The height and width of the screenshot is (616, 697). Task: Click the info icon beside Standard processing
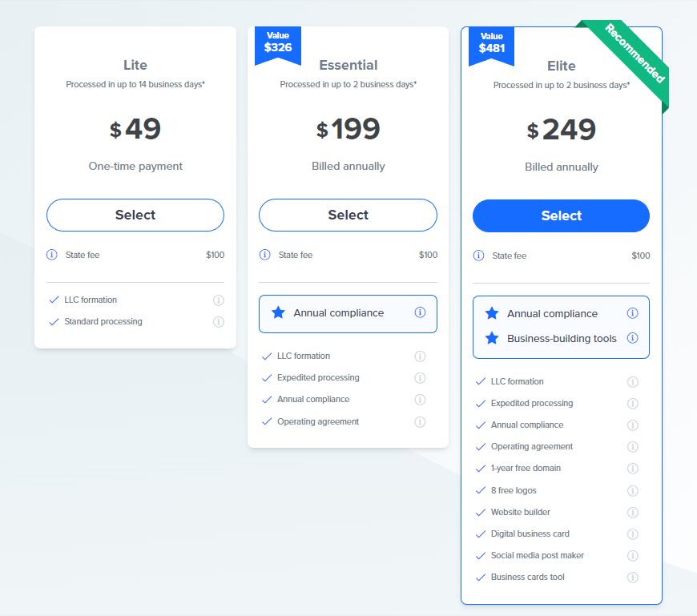tap(218, 322)
